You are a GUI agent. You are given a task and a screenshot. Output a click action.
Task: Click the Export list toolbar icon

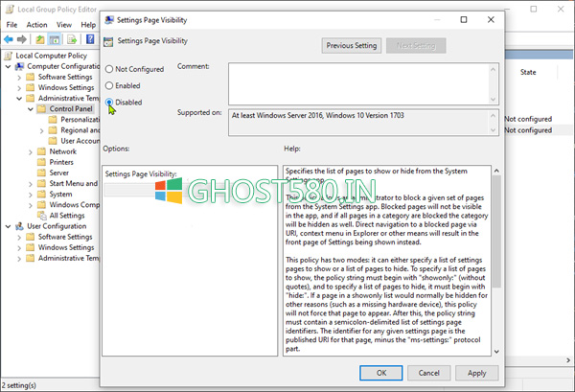click(72, 39)
